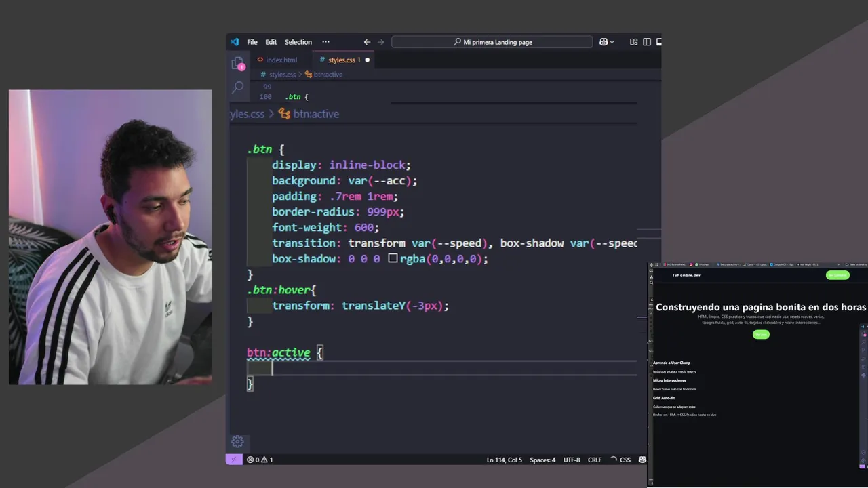Image resolution: width=868 pixels, height=488 pixels.
Task: Click the green header button in the browser page
Action: (x=837, y=275)
